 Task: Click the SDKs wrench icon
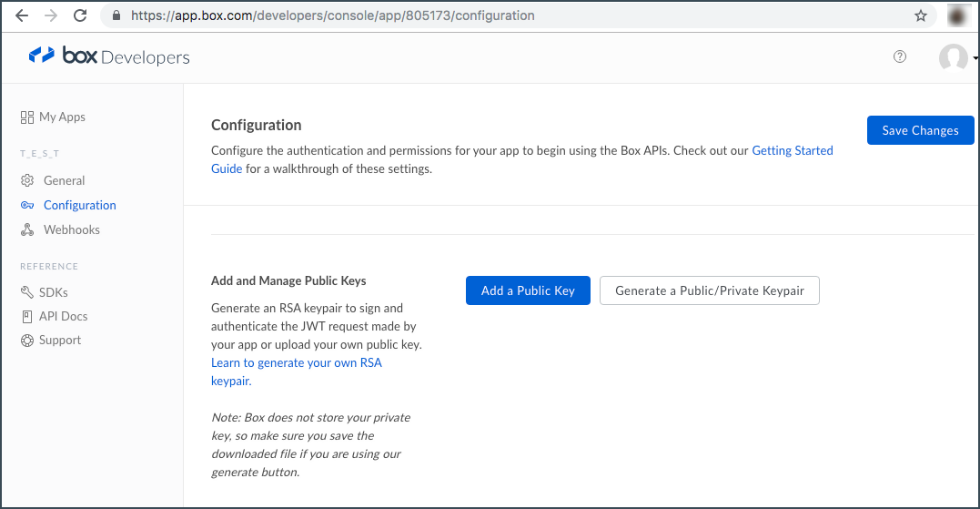tap(27, 292)
